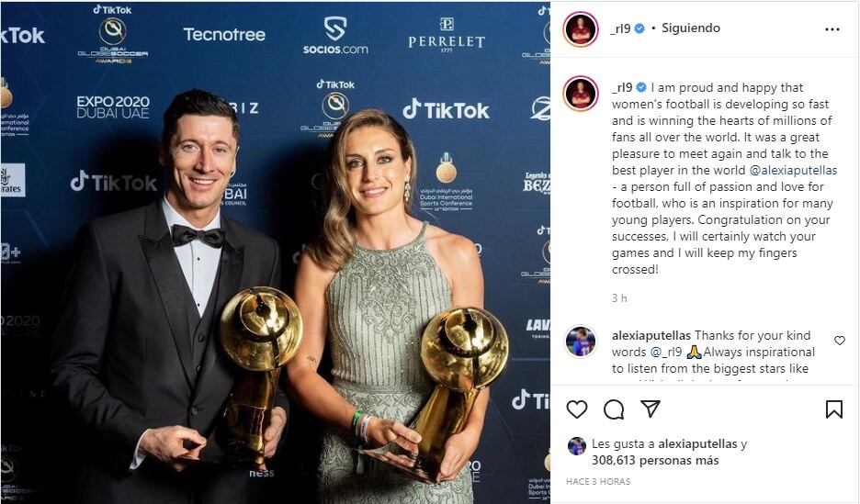The height and width of the screenshot is (504, 860).
Task: Click the post photo of the two award winners
Action: coord(276,252)
